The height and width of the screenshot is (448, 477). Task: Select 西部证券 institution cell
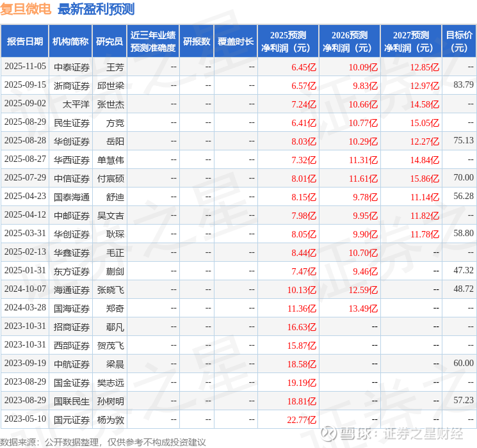pyautogui.click(x=72, y=346)
